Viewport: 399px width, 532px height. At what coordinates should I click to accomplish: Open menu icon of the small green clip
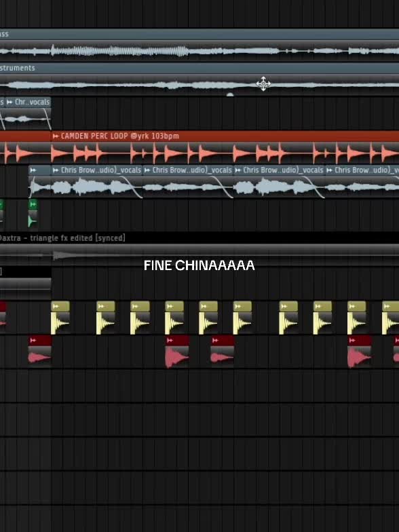[33, 204]
